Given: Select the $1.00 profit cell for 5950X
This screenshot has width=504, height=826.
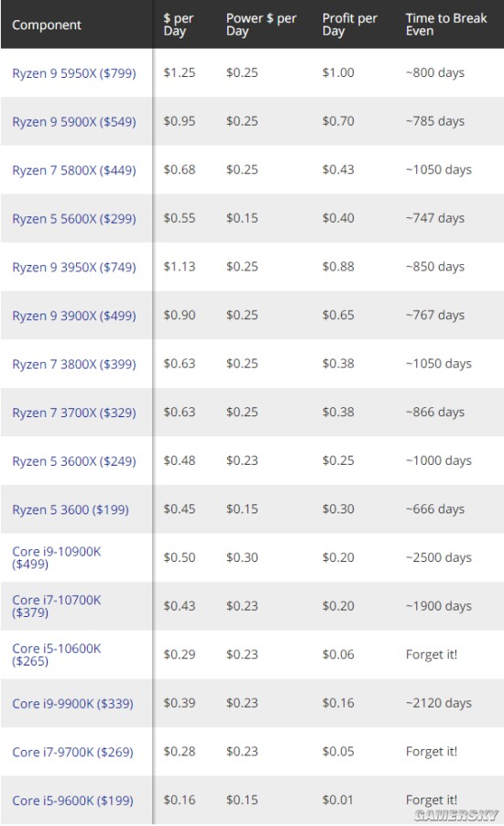Looking at the screenshot, I should [x=338, y=72].
